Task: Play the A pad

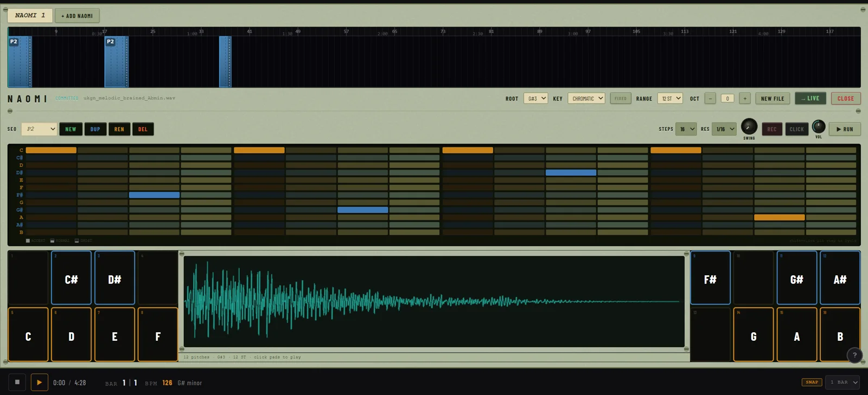Action: (x=796, y=334)
